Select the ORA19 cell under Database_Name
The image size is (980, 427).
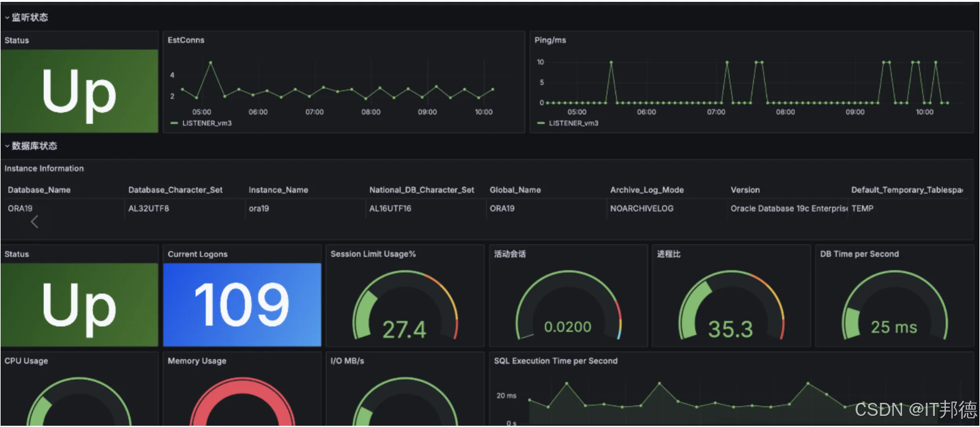(20, 209)
